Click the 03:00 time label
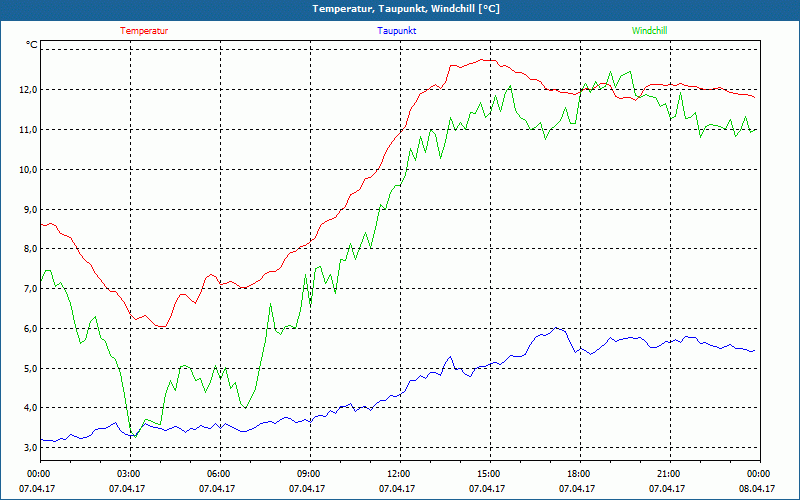This screenshot has width=800, height=500. pos(130,473)
